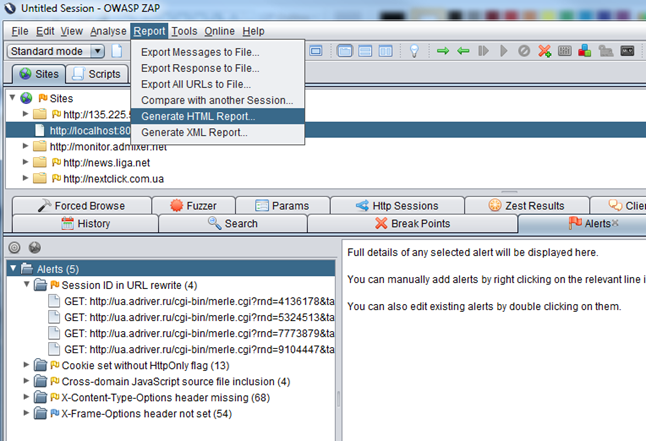Click the colored blocks toolbar icon

(584, 51)
